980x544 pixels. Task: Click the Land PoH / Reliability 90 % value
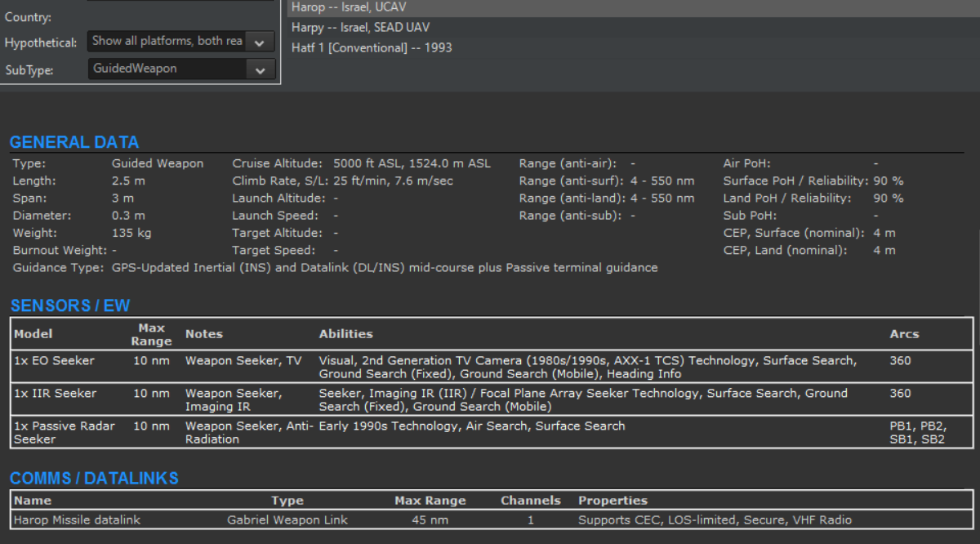(889, 198)
